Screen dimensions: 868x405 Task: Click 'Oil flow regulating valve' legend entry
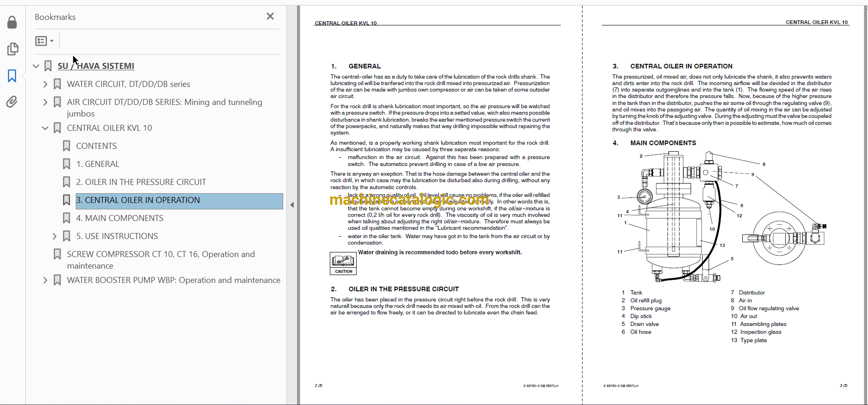[769, 308]
